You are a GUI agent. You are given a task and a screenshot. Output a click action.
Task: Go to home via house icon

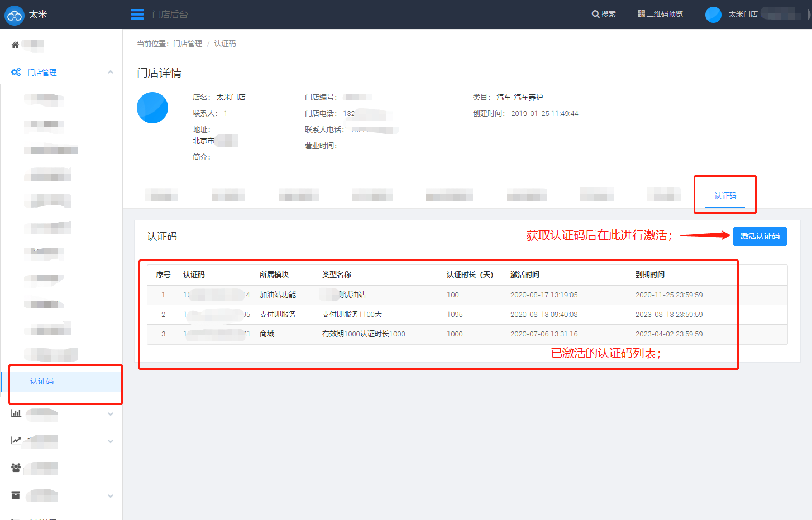(15, 45)
